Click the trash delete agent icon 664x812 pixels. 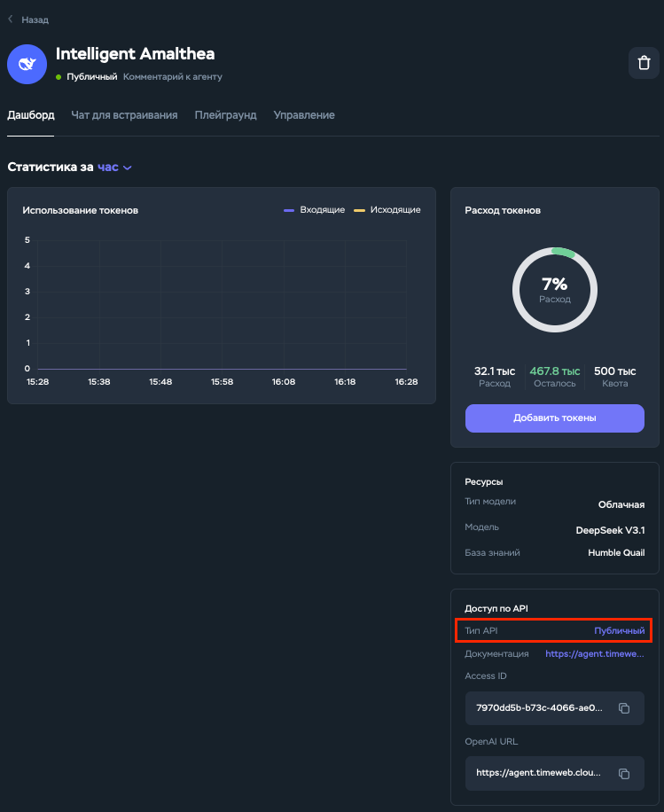pyautogui.click(x=642, y=64)
